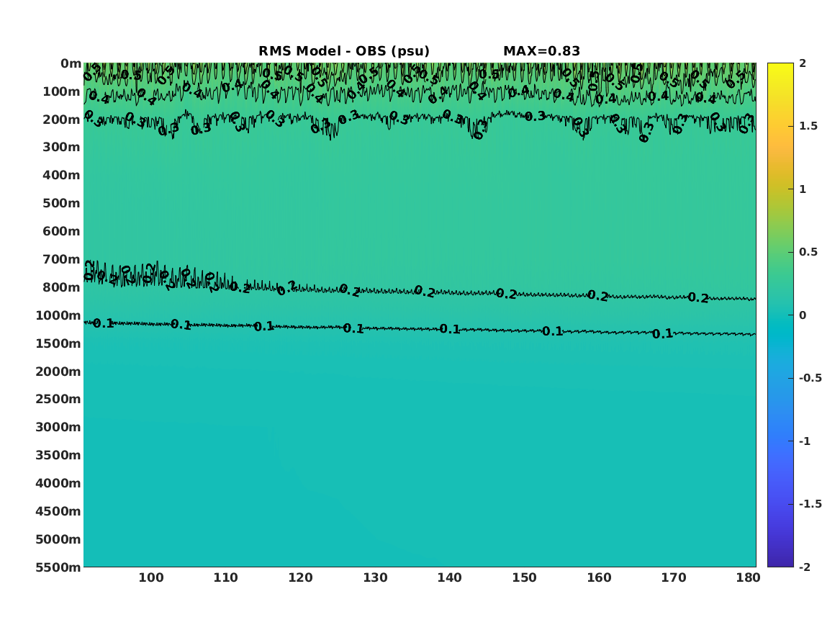Select the "100m" depth axis label
The height and width of the screenshot is (630, 840).
pos(62,91)
